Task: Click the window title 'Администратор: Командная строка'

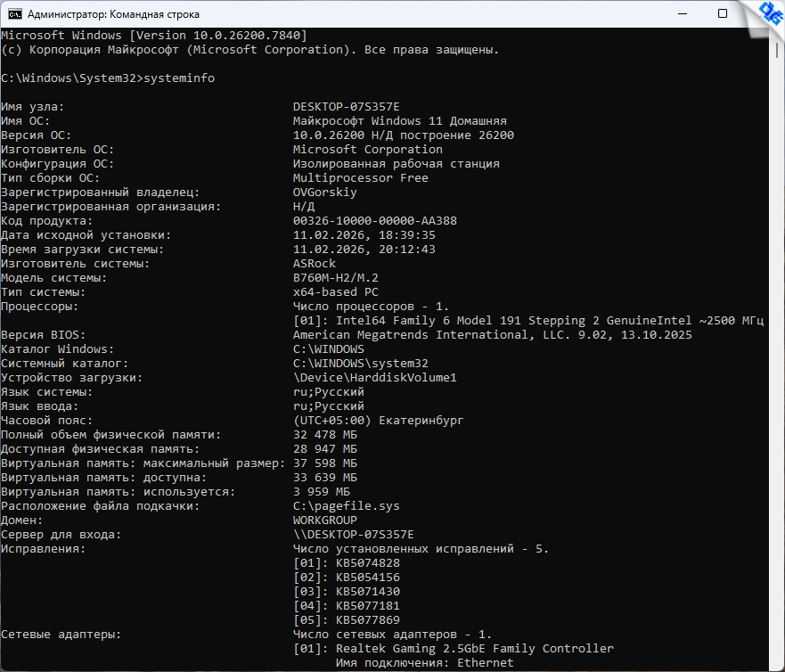Action: (x=114, y=14)
